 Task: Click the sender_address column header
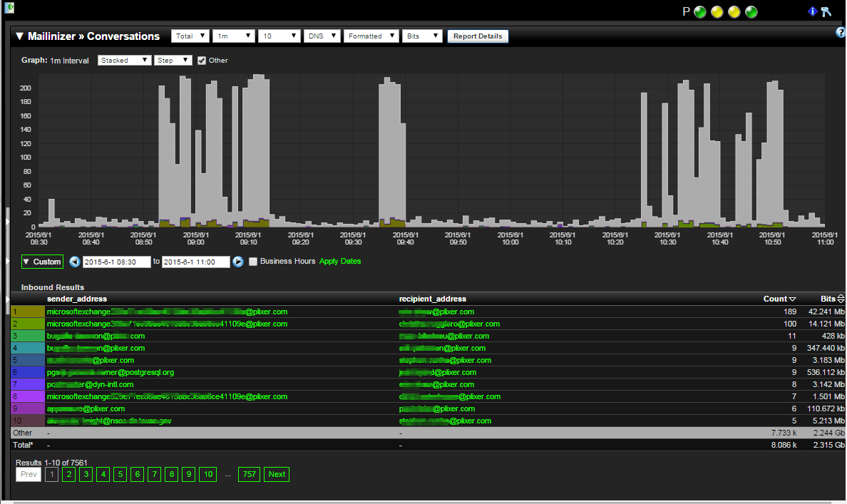point(77,299)
